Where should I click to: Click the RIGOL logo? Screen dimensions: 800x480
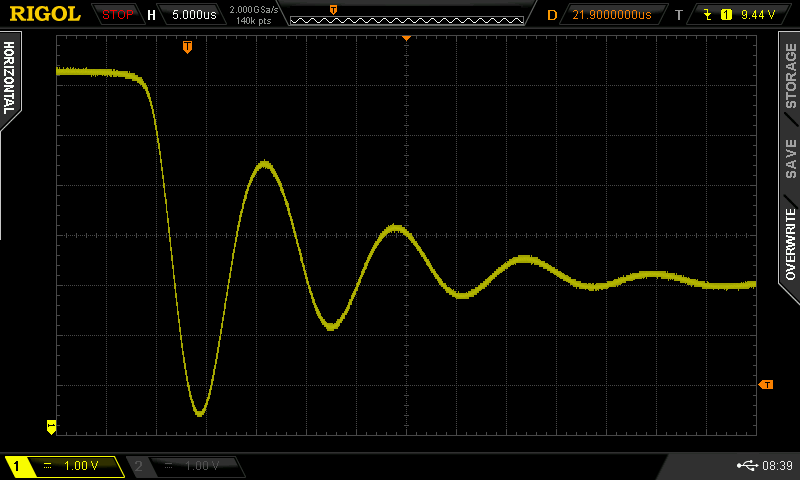click(x=45, y=14)
